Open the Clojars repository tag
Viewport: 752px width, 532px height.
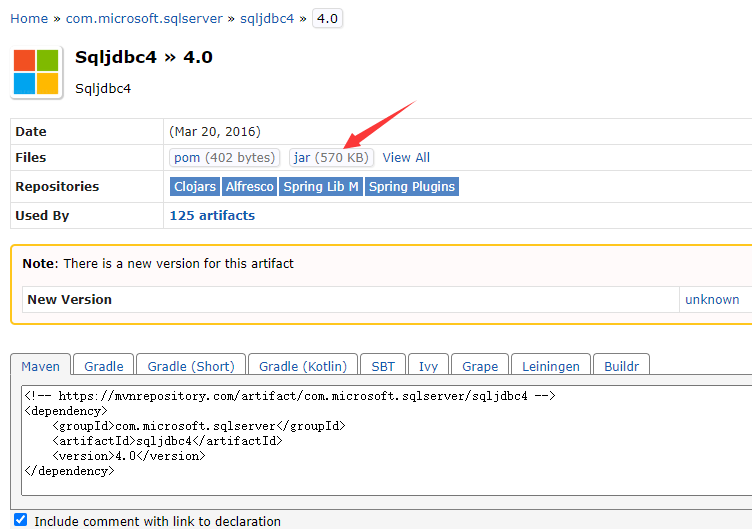(x=195, y=186)
